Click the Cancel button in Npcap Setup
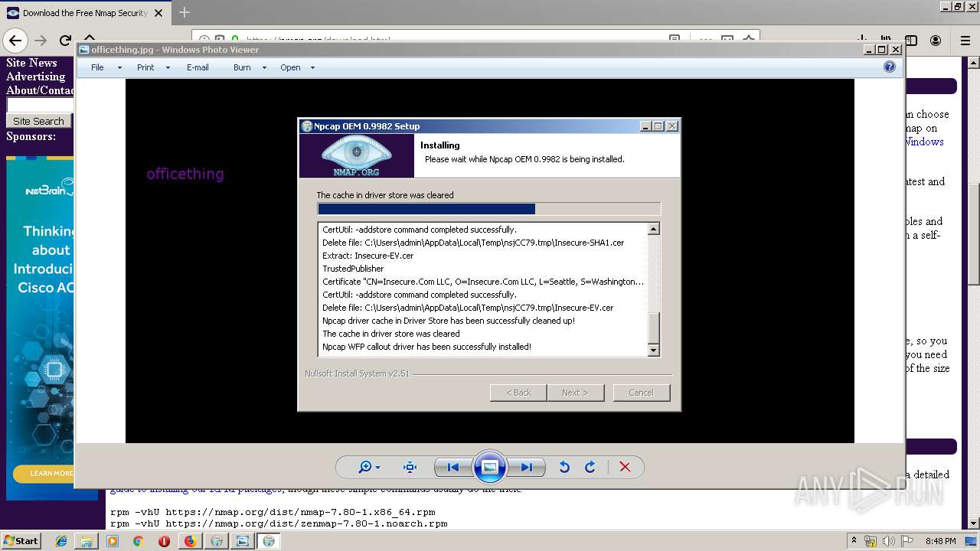 click(x=641, y=393)
